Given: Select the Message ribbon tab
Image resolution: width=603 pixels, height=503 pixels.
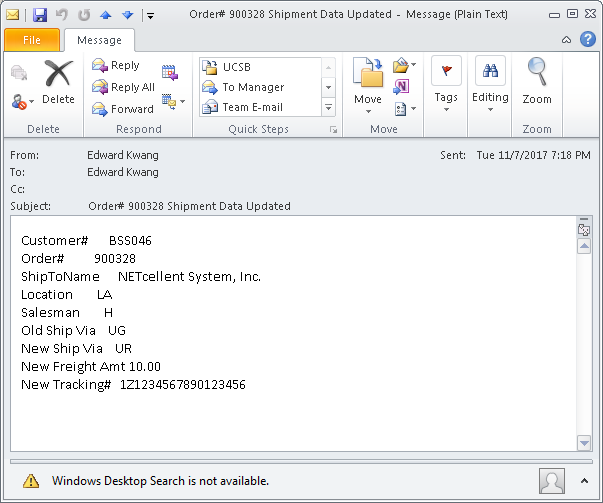Looking at the screenshot, I should [99, 40].
